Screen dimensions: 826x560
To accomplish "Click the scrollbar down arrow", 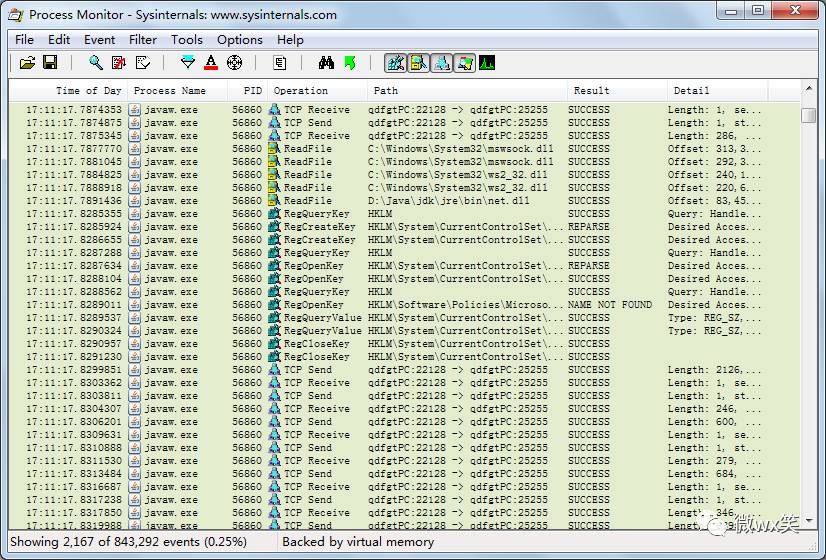I will click(x=809, y=521).
